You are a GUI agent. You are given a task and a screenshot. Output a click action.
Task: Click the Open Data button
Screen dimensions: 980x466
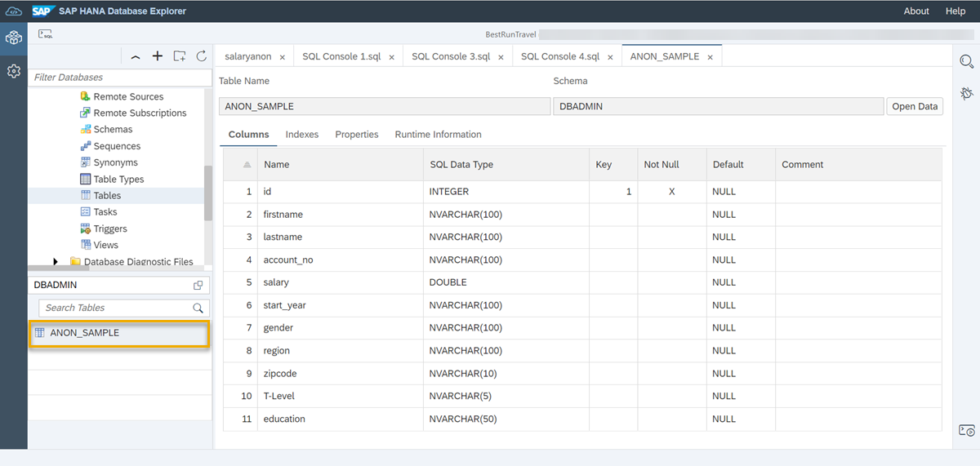coord(915,106)
